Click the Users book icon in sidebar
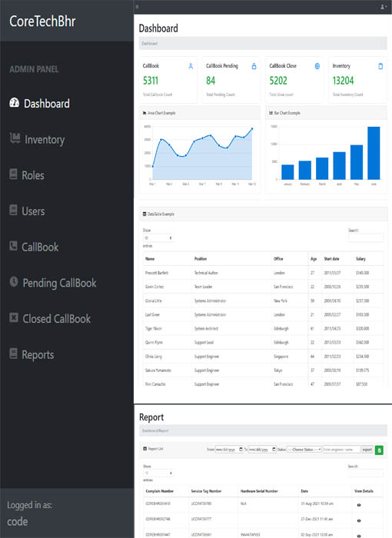The width and height of the screenshot is (392, 538). [13, 210]
